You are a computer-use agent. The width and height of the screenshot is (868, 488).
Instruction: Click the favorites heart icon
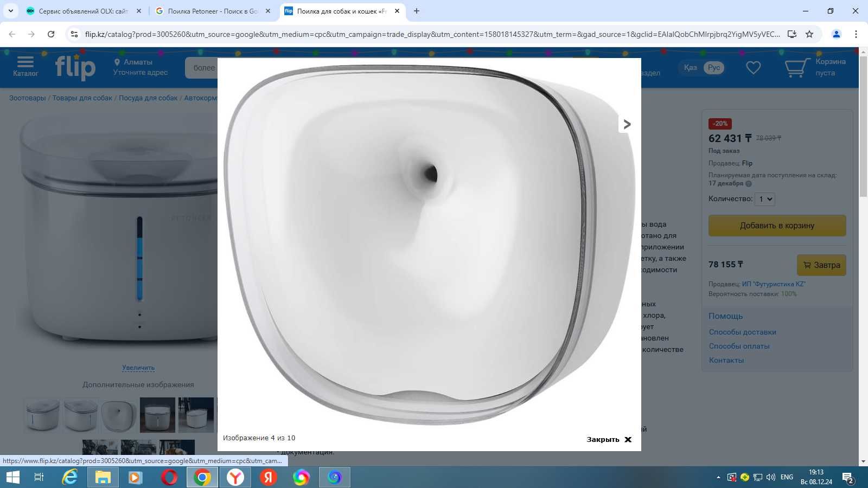(x=753, y=68)
